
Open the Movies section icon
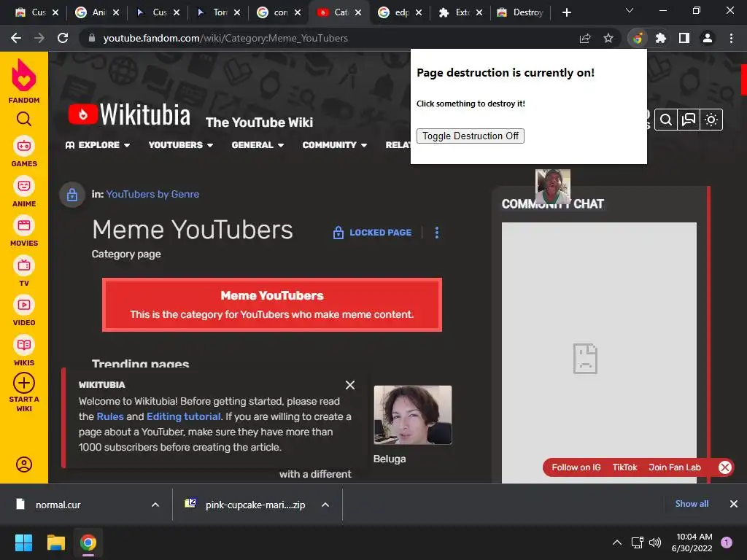pos(24,225)
